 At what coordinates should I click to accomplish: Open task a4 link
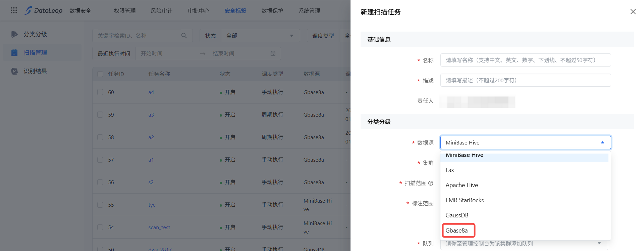pyautogui.click(x=151, y=92)
